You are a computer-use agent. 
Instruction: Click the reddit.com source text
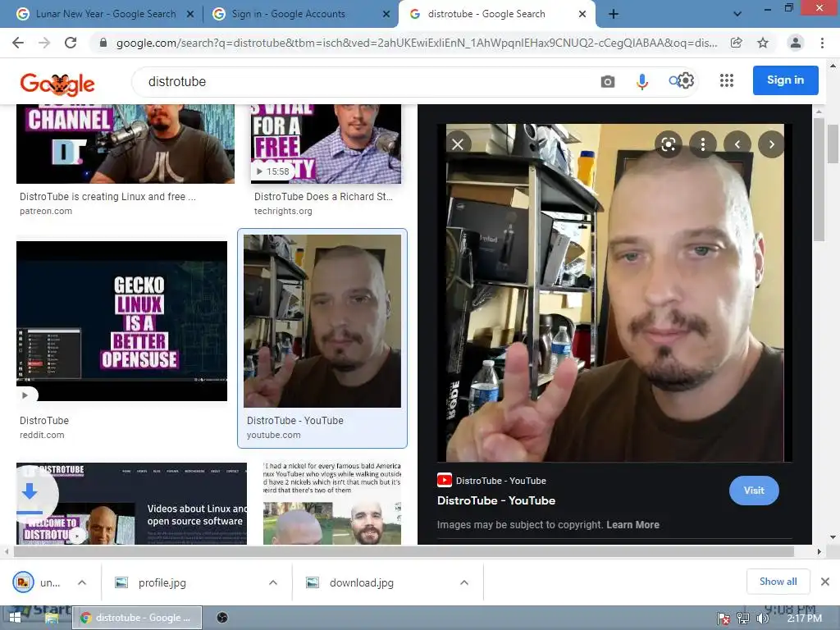(42, 435)
